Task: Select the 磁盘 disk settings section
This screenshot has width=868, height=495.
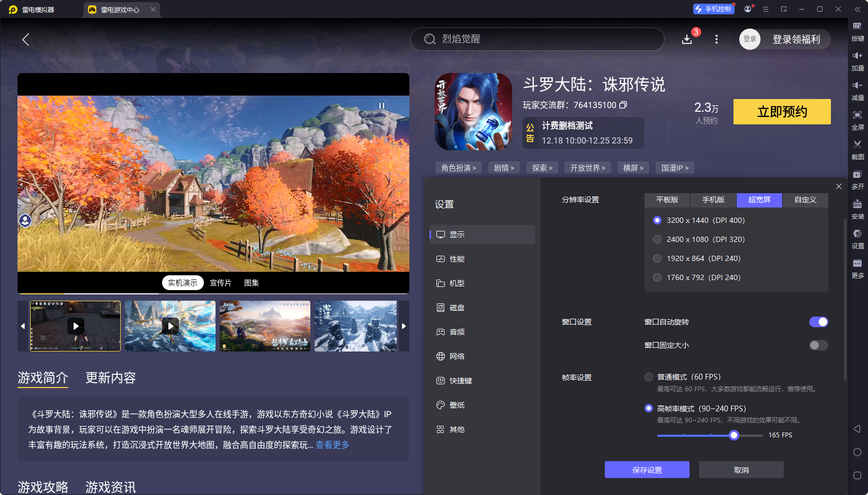Action: click(457, 307)
